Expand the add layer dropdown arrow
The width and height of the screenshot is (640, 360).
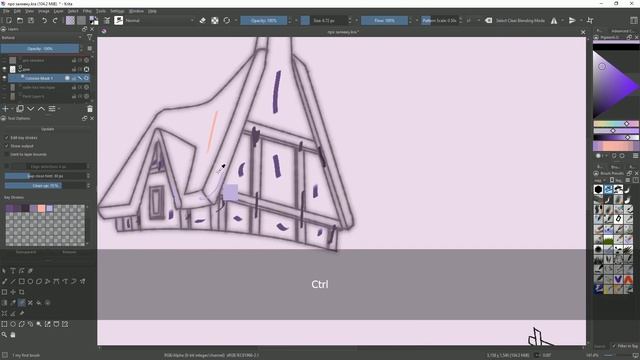(x=12, y=109)
